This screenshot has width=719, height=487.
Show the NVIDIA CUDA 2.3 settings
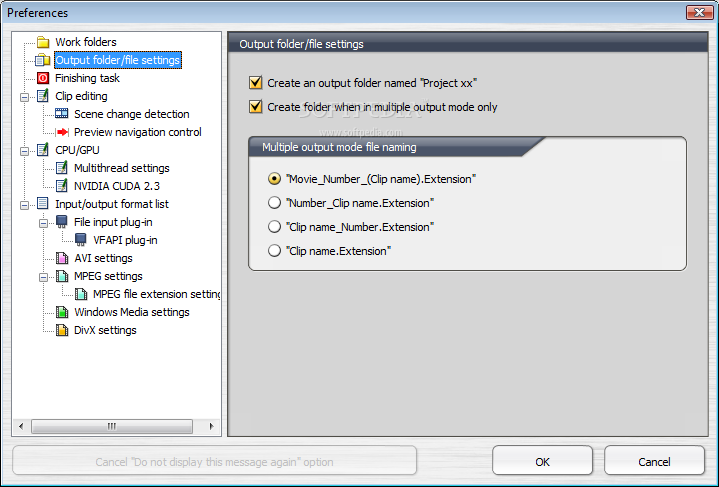coord(117,186)
